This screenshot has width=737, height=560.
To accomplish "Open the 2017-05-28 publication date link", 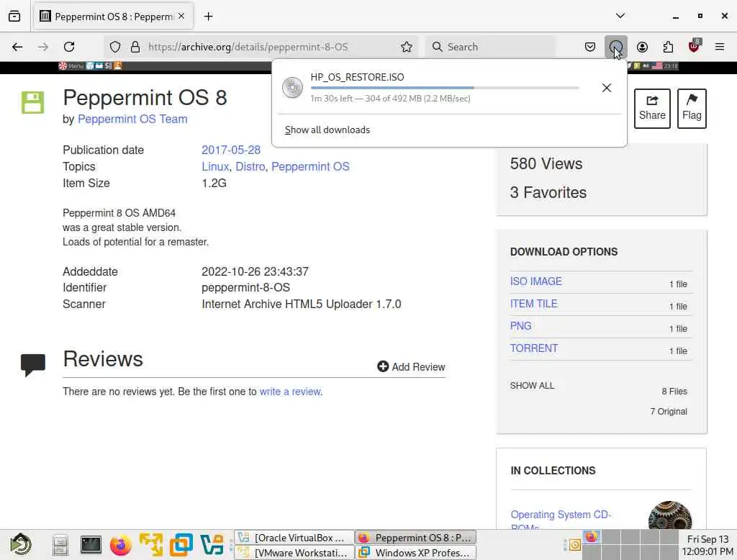I will click(x=231, y=150).
